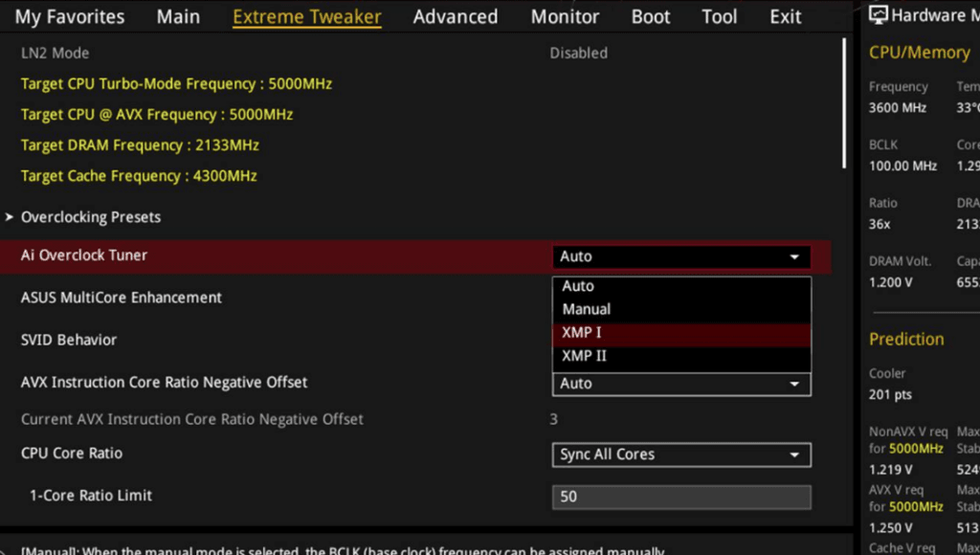Click Target CPU @ AVX Frequency text
Viewport: 980px width, 555px height.
(157, 115)
